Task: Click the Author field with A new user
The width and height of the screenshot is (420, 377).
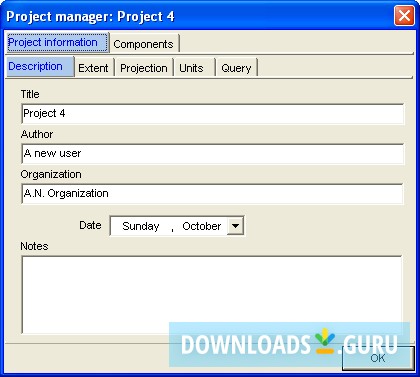Action: [x=212, y=154]
